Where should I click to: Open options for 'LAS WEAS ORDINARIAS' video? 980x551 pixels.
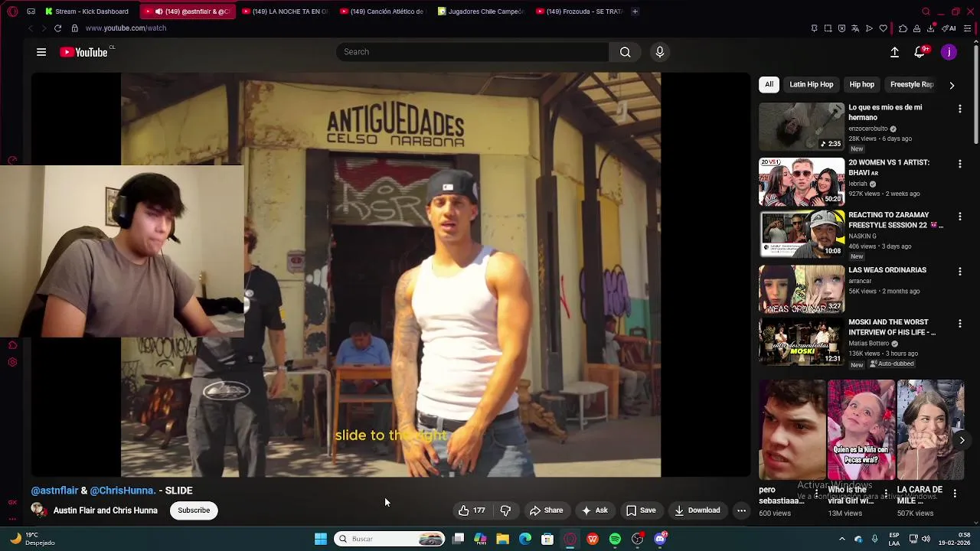(960, 272)
